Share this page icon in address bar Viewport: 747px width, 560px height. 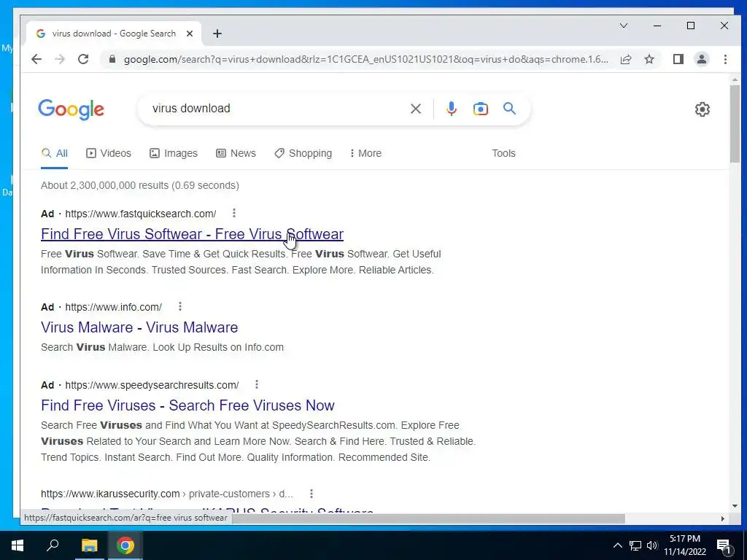(625, 59)
